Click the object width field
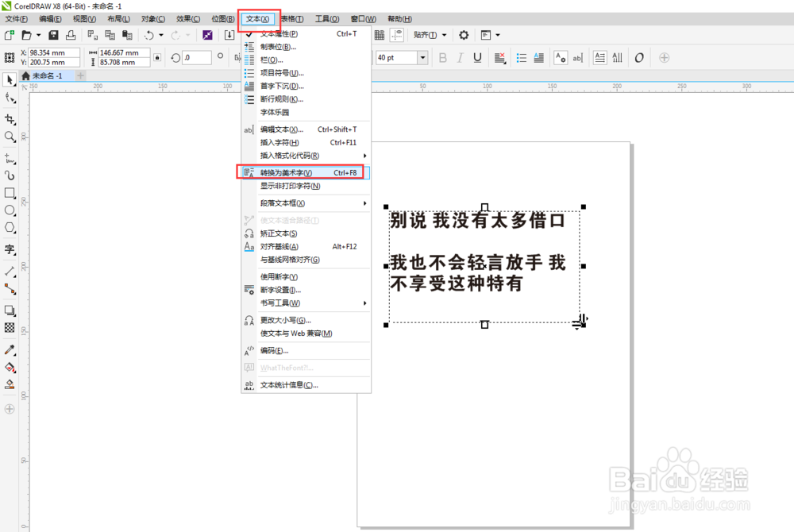The image size is (794, 532). click(124, 52)
